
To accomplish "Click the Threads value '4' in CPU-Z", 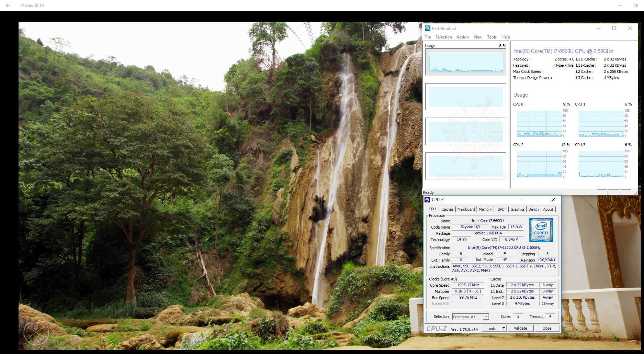I will (550, 316).
